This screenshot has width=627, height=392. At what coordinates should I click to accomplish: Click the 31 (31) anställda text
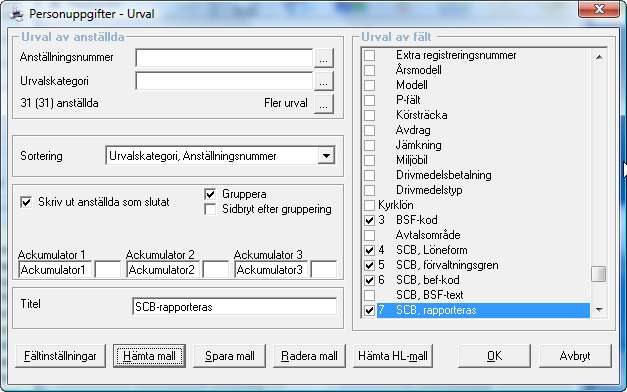60,103
